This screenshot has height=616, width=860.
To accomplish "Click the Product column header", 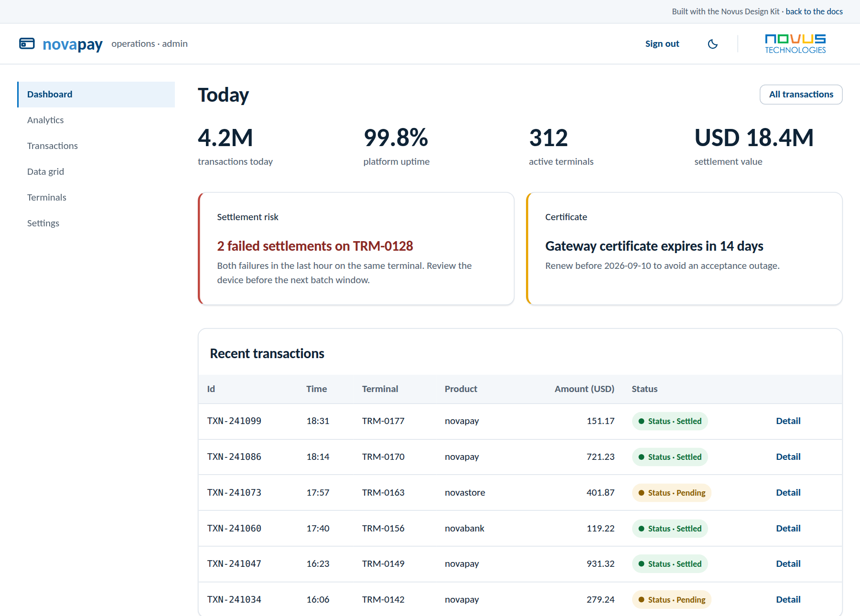I will pos(461,389).
